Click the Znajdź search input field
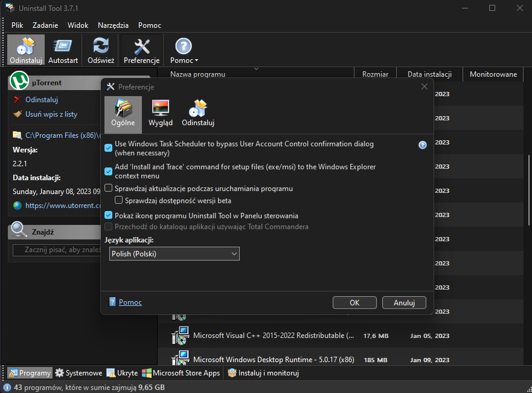The image size is (532, 393). pyautogui.click(x=57, y=250)
